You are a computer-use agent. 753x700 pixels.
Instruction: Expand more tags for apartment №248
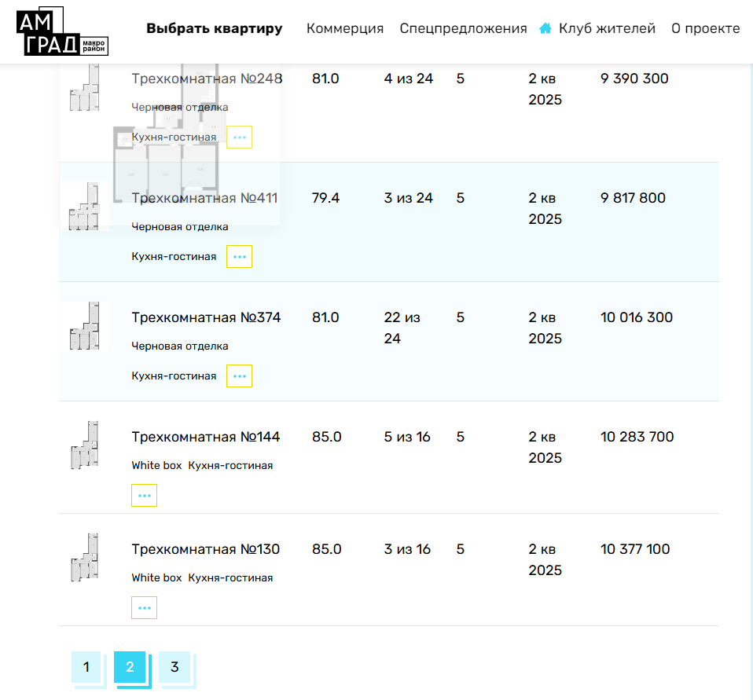pyautogui.click(x=239, y=137)
